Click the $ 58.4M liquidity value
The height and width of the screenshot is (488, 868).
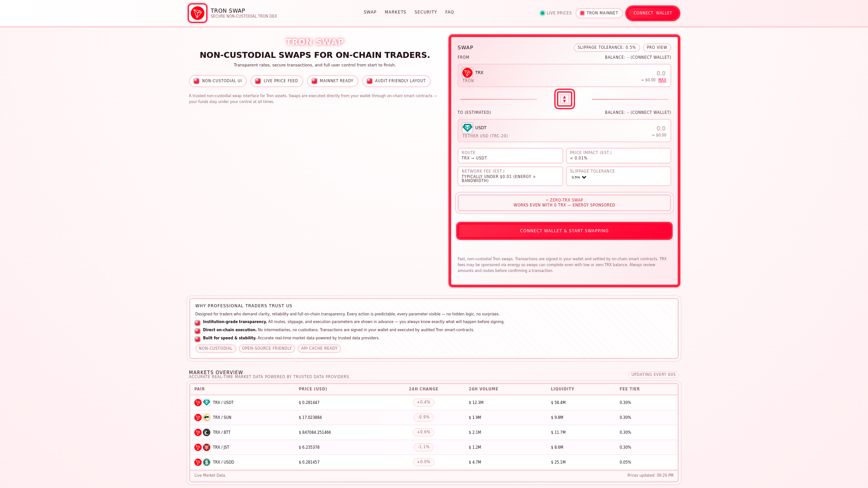tap(558, 403)
